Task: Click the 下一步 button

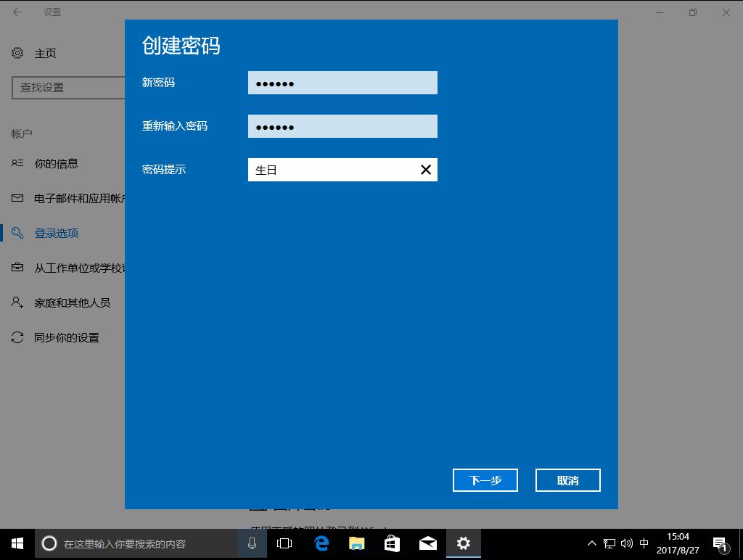Action: tap(485, 479)
